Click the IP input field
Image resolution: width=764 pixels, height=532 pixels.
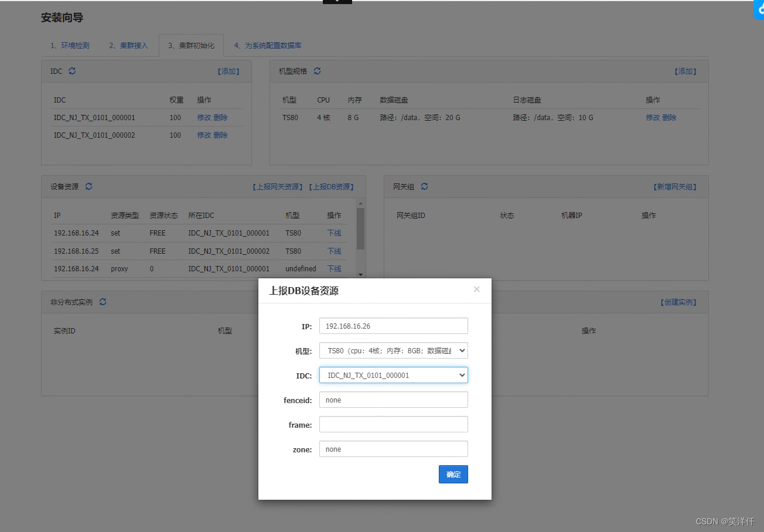coord(394,326)
